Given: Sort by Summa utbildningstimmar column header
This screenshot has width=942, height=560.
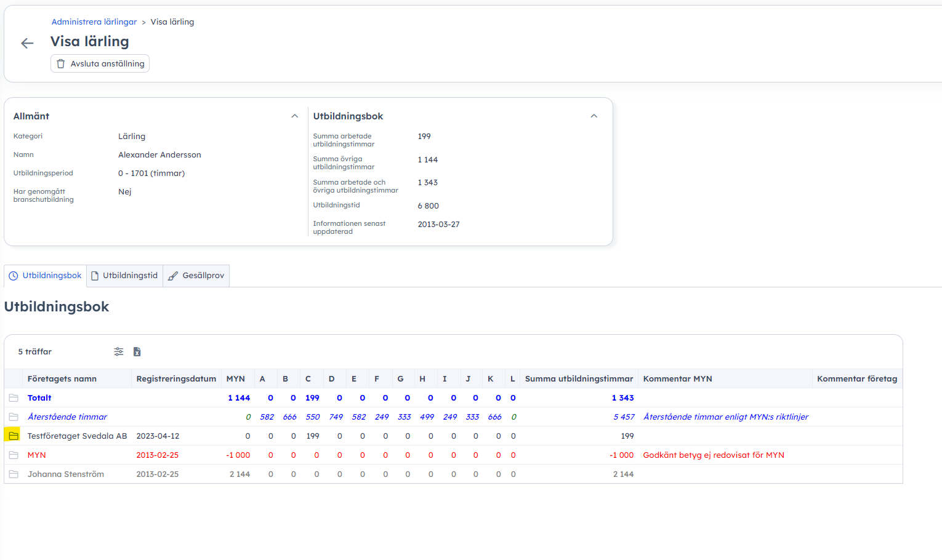Looking at the screenshot, I should 579,379.
